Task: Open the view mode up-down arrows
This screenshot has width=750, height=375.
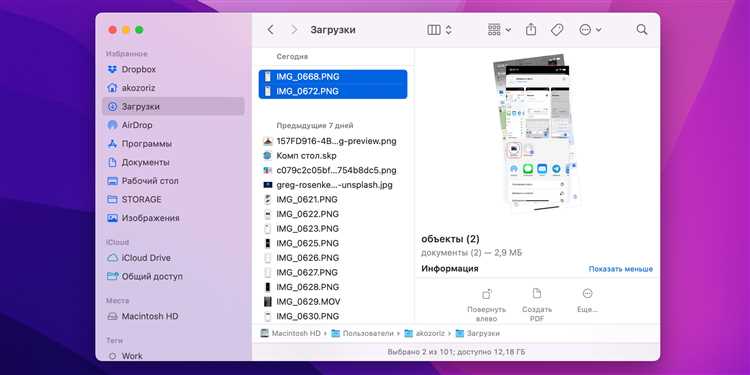Action: (448, 30)
